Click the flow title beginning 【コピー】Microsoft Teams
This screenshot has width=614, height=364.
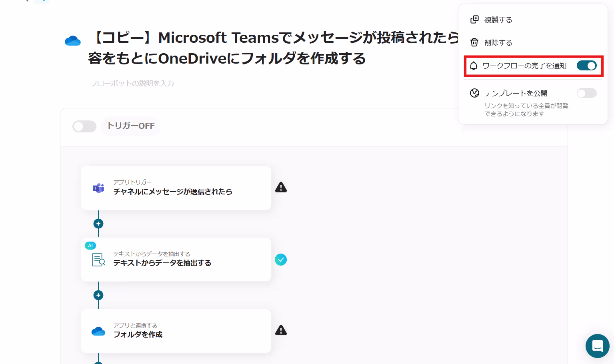tap(274, 48)
